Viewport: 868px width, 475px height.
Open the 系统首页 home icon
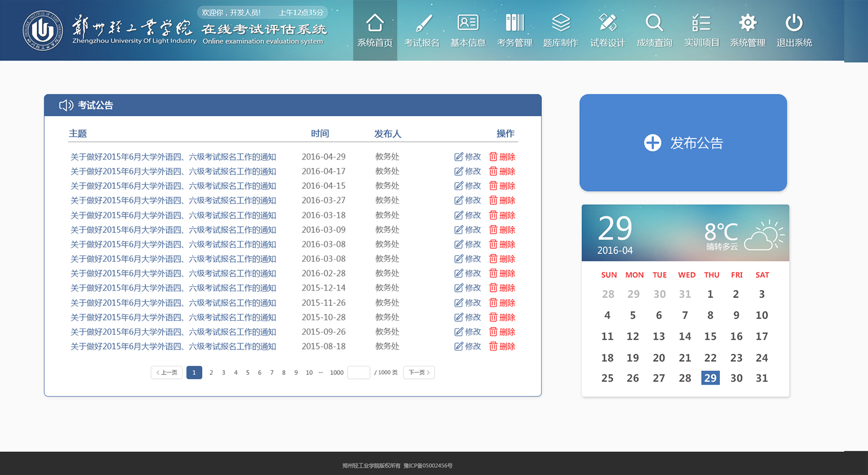point(375,23)
